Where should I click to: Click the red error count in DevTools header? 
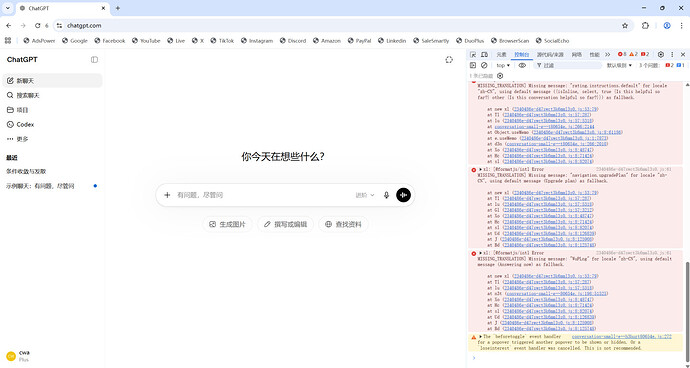tap(622, 54)
